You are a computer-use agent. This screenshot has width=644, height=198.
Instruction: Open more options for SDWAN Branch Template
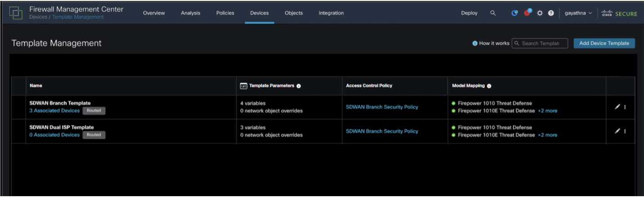click(x=625, y=107)
